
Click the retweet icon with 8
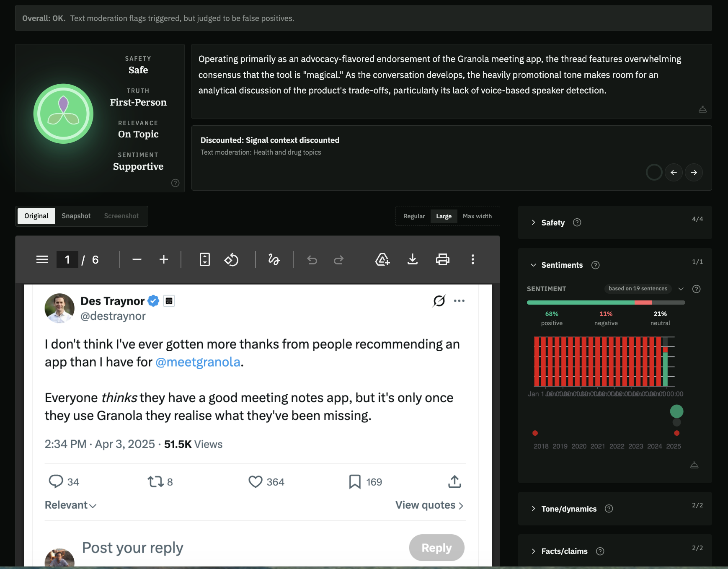click(x=155, y=481)
